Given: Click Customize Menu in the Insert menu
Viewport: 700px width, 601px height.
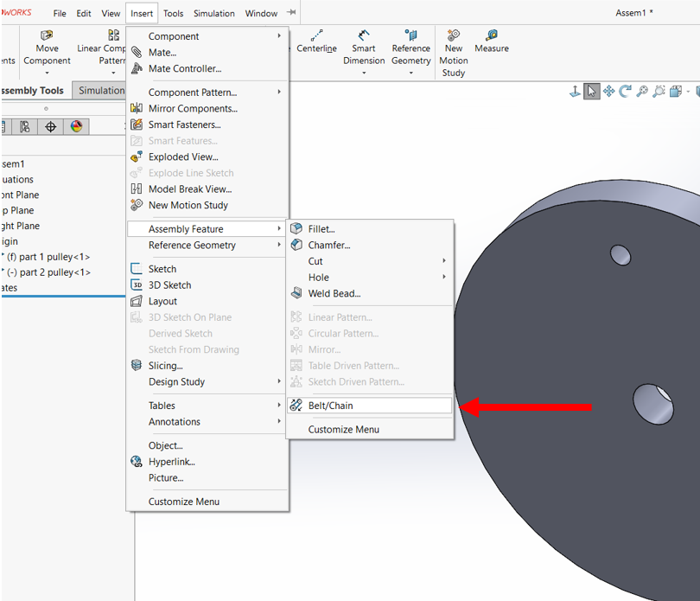Looking at the screenshot, I should click(x=183, y=502).
